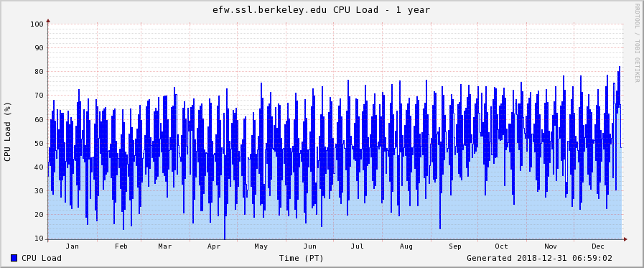Click the Jun label on time axis
This screenshot has height=268, width=644.
coord(309,246)
